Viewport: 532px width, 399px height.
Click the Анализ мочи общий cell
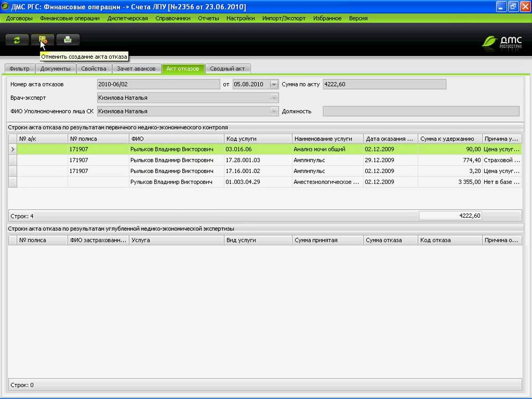(328, 149)
